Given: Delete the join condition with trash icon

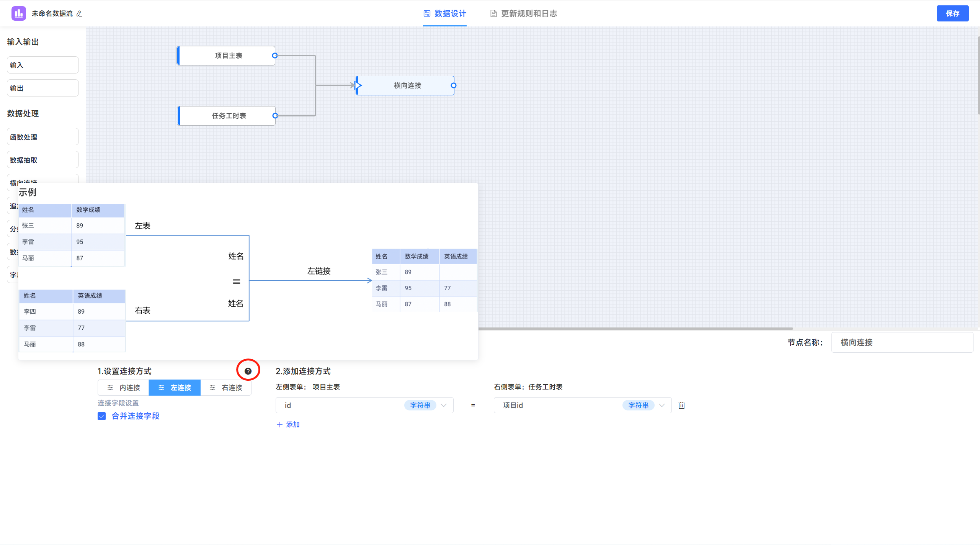Looking at the screenshot, I should point(681,405).
